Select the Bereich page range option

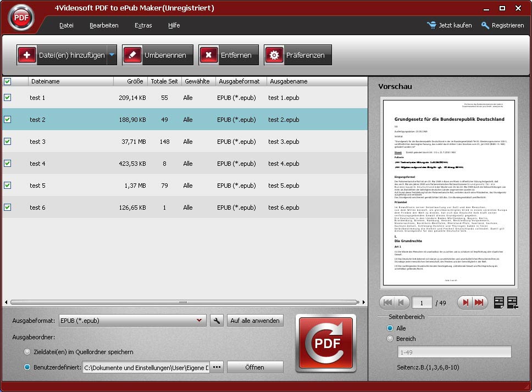pos(390,338)
